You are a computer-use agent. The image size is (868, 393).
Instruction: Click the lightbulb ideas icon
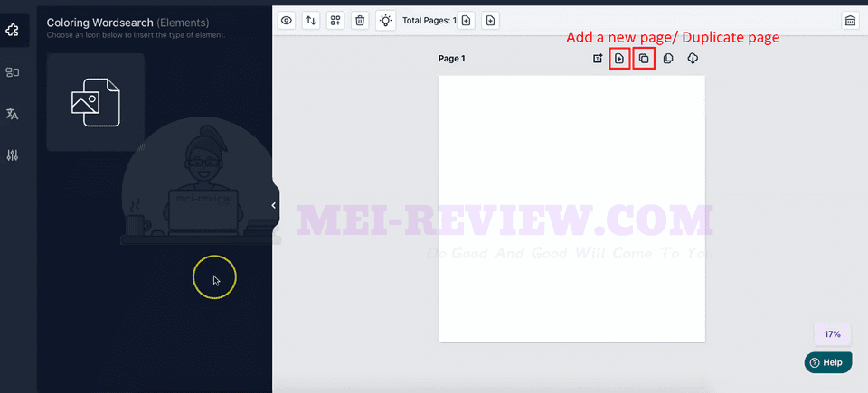point(385,21)
